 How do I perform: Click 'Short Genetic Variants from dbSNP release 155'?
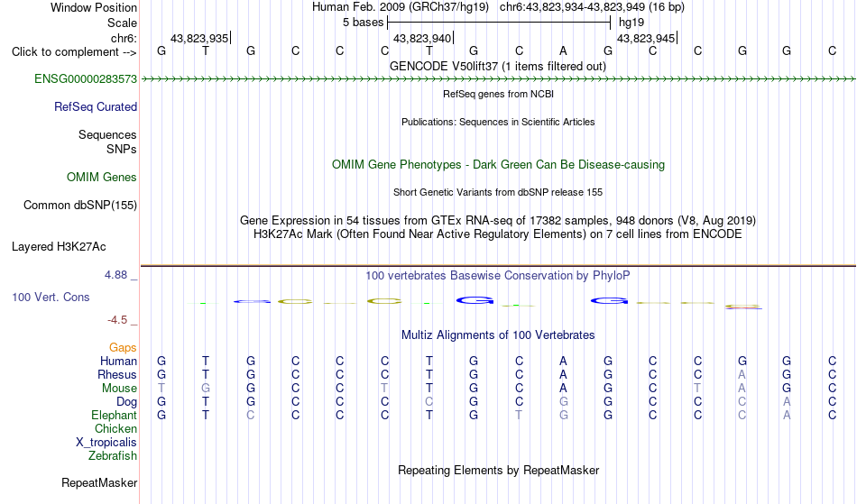[x=498, y=192]
